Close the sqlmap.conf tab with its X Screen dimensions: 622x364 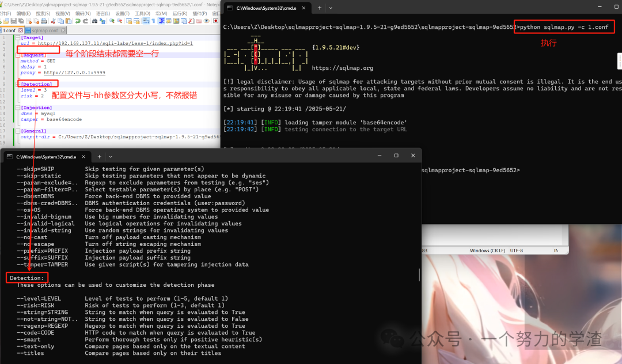pos(63,30)
